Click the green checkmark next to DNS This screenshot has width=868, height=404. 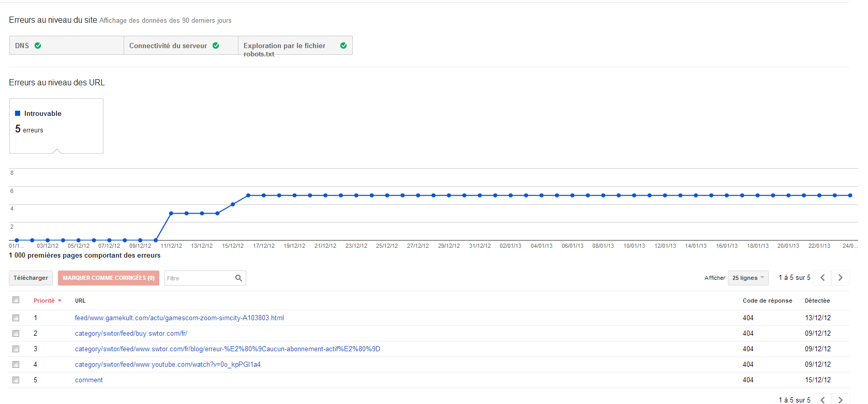click(x=38, y=46)
